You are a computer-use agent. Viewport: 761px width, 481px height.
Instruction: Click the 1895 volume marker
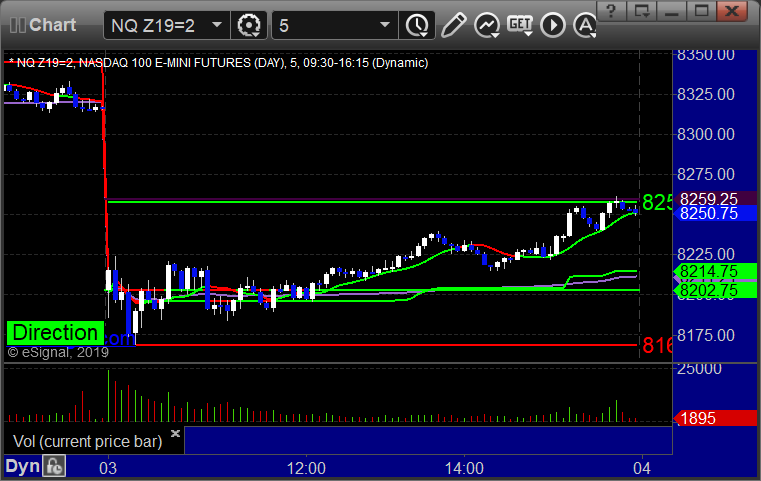click(714, 418)
